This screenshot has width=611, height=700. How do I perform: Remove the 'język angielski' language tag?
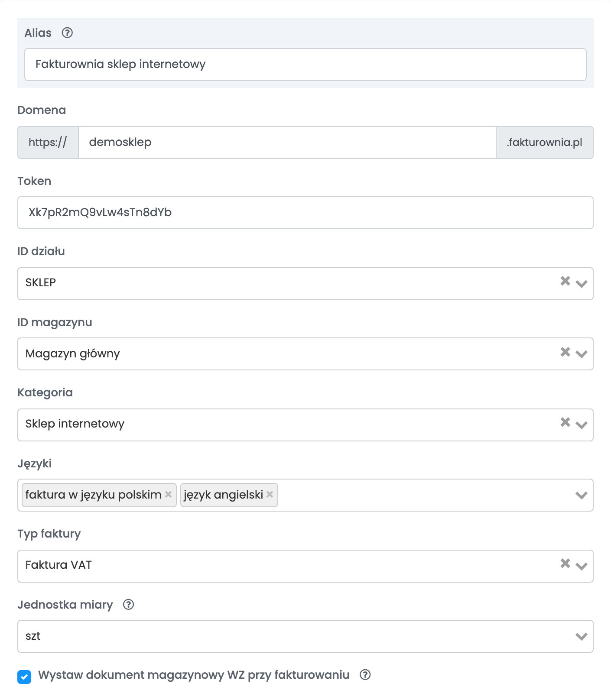270,494
